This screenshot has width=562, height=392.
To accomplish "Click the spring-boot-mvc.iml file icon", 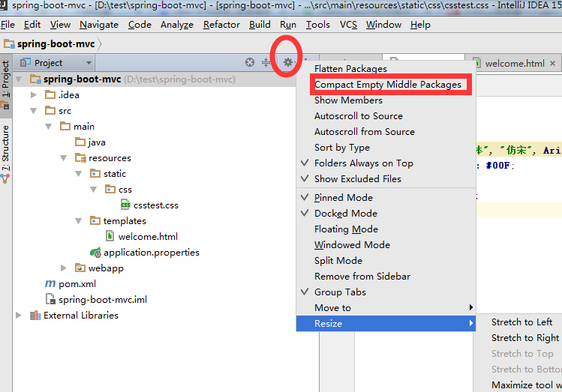I will 50,299.
